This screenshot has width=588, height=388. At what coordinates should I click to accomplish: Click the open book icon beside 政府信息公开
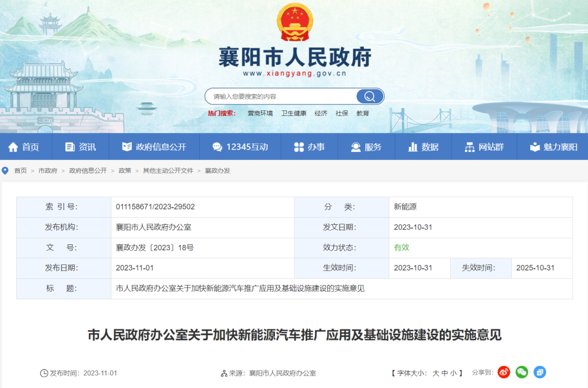pyautogui.click(x=127, y=146)
